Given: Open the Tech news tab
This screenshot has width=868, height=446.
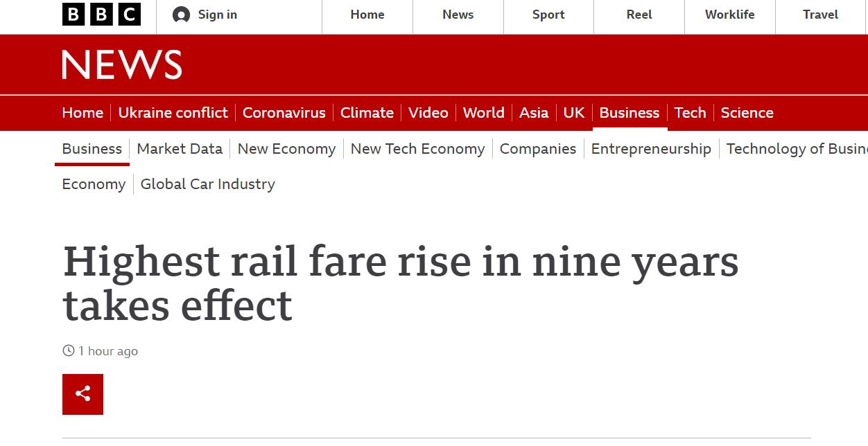Looking at the screenshot, I should click(690, 113).
